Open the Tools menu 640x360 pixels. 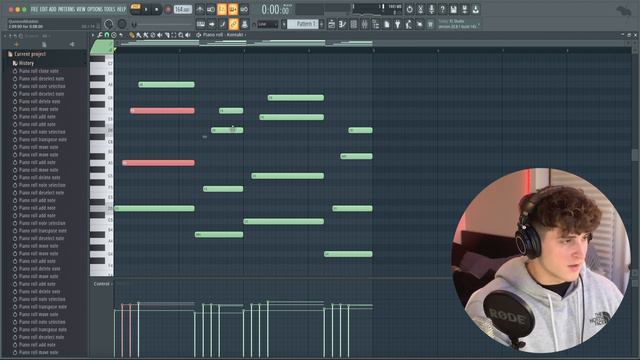click(x=109, y=9)
